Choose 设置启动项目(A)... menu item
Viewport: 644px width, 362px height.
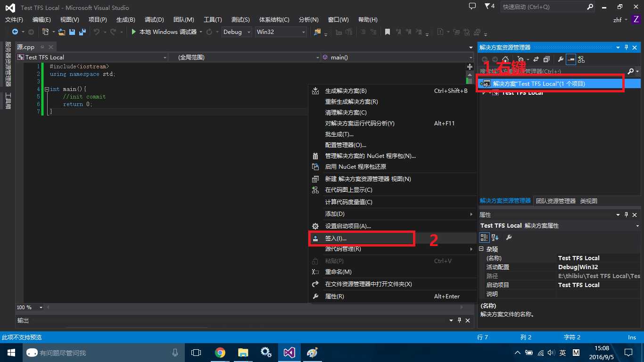392,226
